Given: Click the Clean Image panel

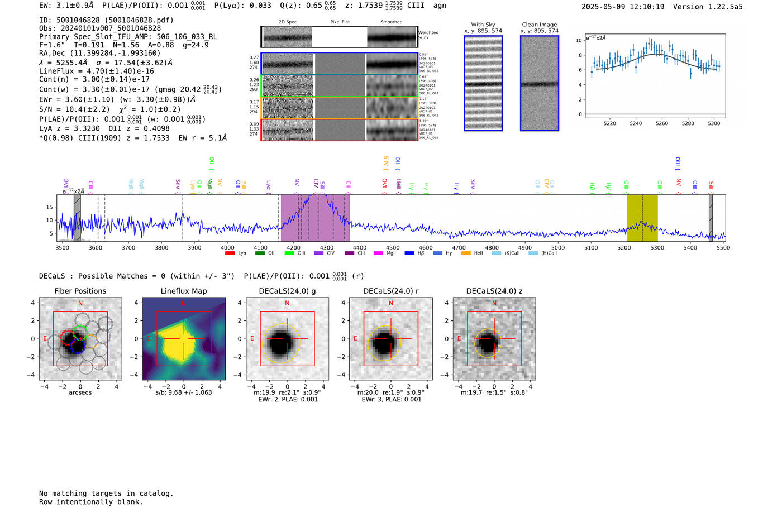Looking at the screenshot, I should pos(540,83).
